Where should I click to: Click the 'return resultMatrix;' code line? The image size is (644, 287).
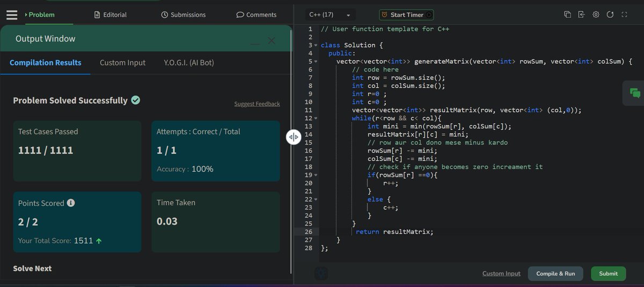(394, 232)
